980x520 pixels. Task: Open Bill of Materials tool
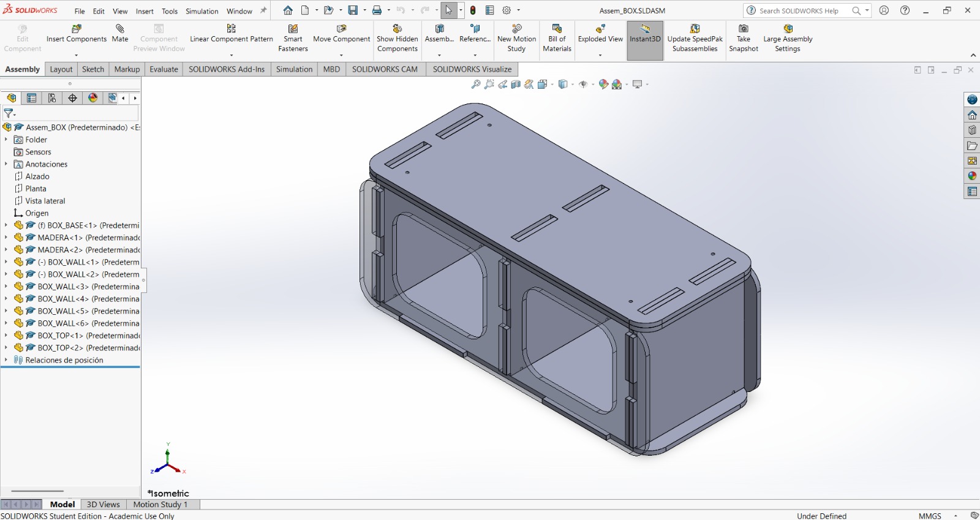[557, 38]
